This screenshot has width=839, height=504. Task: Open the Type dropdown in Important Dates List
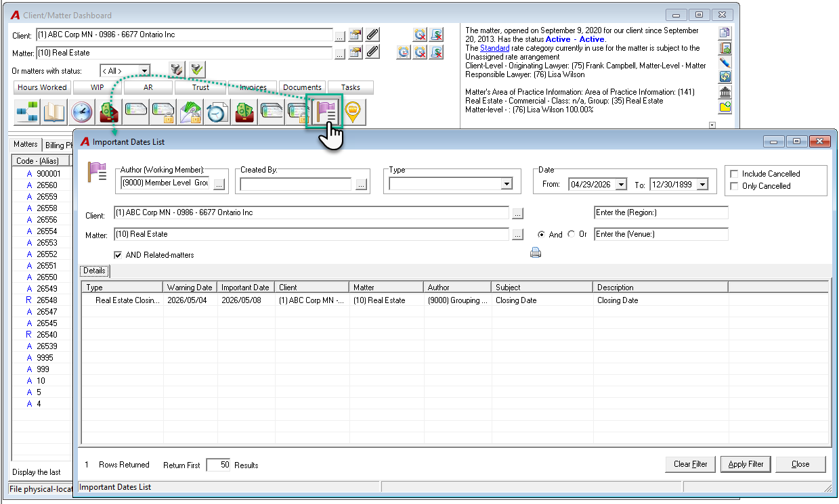[507, 184]
